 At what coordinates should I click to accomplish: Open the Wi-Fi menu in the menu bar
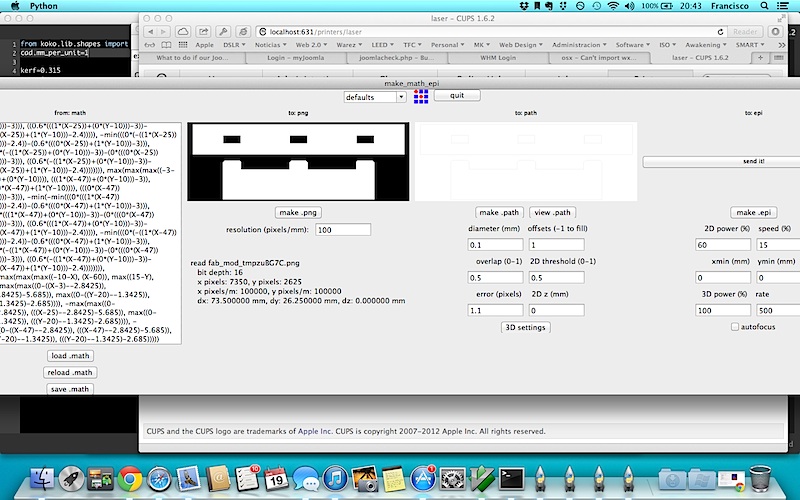(x=613, y=6)
